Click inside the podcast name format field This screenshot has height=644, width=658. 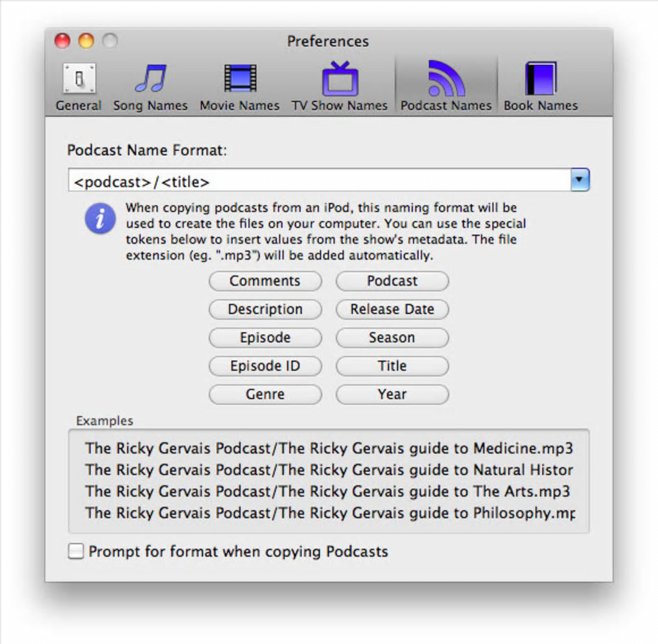coord(319,181)
